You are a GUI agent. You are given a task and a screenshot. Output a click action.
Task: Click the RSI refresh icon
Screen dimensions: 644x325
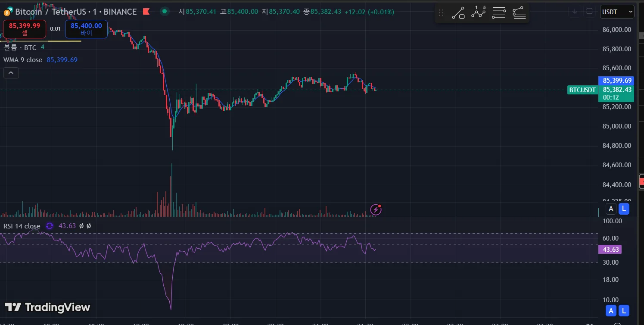tap(50, 226)
